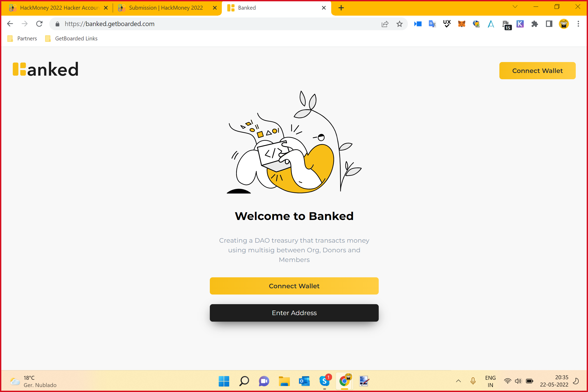Click the browser refresh icon

tap(39, 24)
